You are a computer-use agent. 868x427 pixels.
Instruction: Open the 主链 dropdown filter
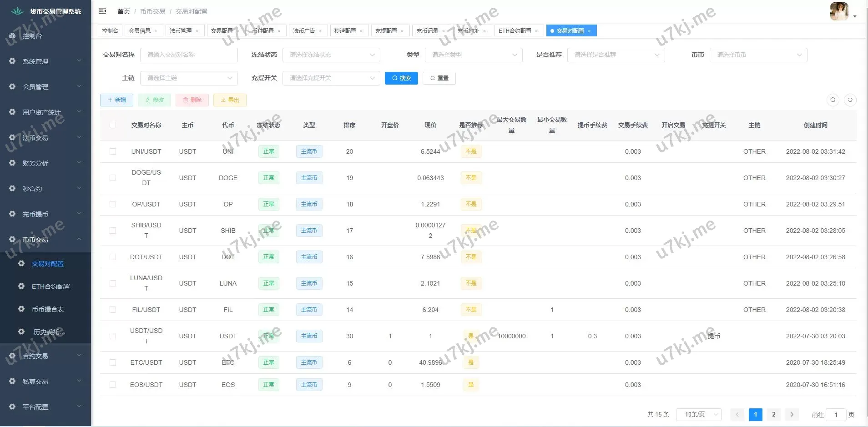[x=189, y=78]
